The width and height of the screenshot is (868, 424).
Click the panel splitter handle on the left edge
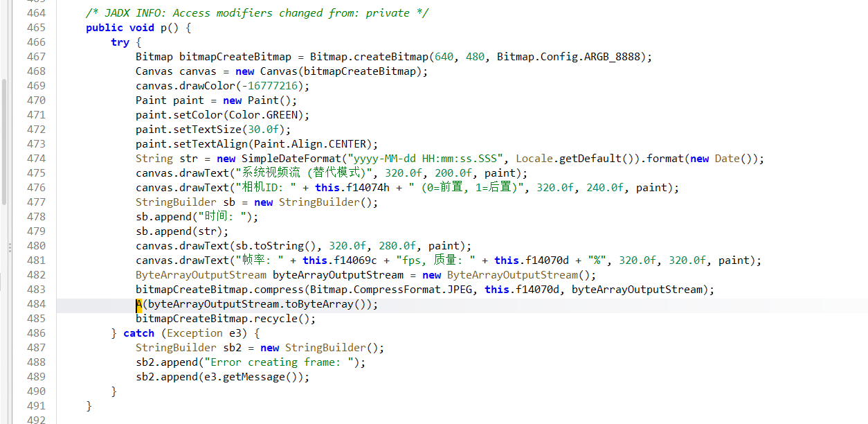click(9, 247)
